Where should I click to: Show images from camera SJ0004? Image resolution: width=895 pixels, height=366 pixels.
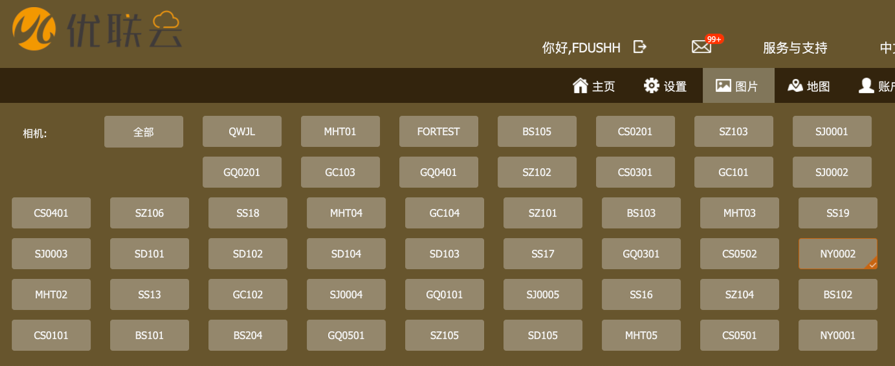pos(346,295)
